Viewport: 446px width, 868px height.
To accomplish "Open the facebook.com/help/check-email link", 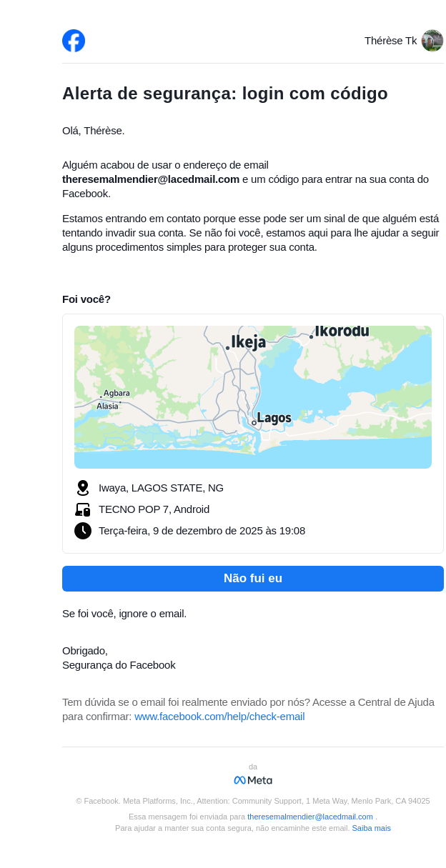I will (219, 717).
